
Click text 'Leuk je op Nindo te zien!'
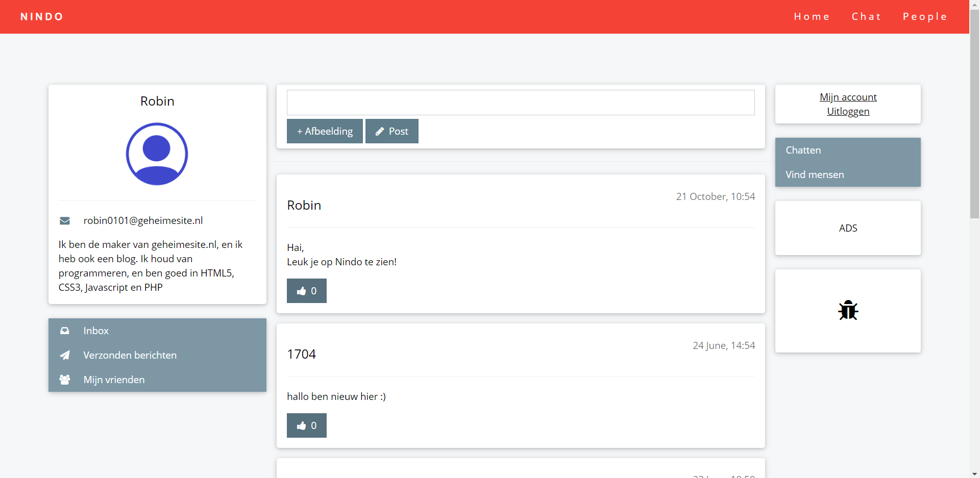[341, 262]
